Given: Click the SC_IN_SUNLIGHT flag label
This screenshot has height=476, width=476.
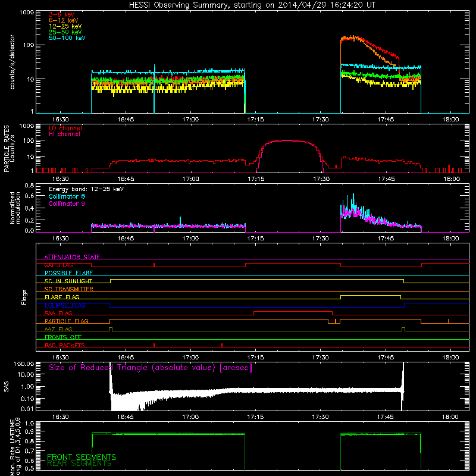Looking at the screenshot, I should (x=68, y=281).
